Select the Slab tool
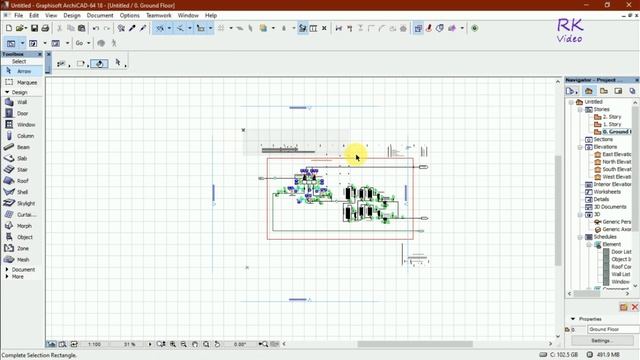Viewport: 640px width, 360px height. coord(22,158)
